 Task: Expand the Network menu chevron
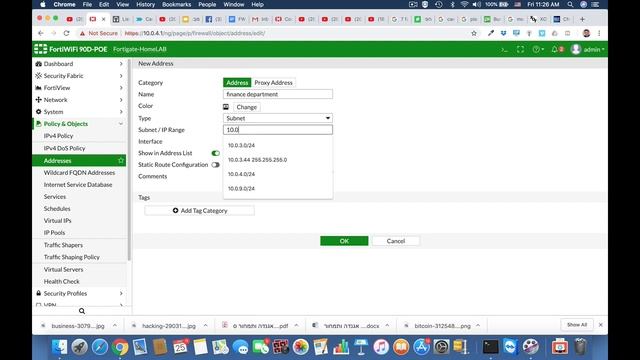point(121,100)
